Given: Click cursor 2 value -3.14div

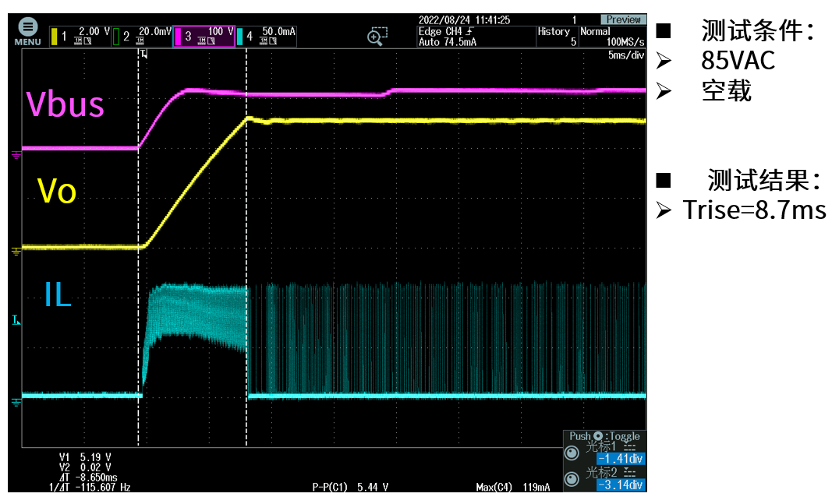Looking at the screenshot, I should [621, 485].
